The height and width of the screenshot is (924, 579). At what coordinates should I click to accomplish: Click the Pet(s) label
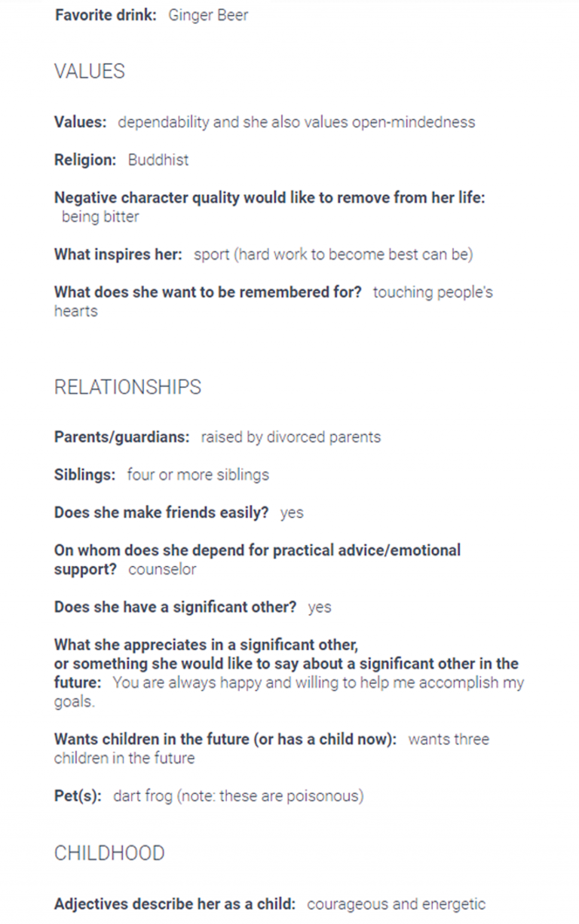pyautogui.click(x=78, y=796)
